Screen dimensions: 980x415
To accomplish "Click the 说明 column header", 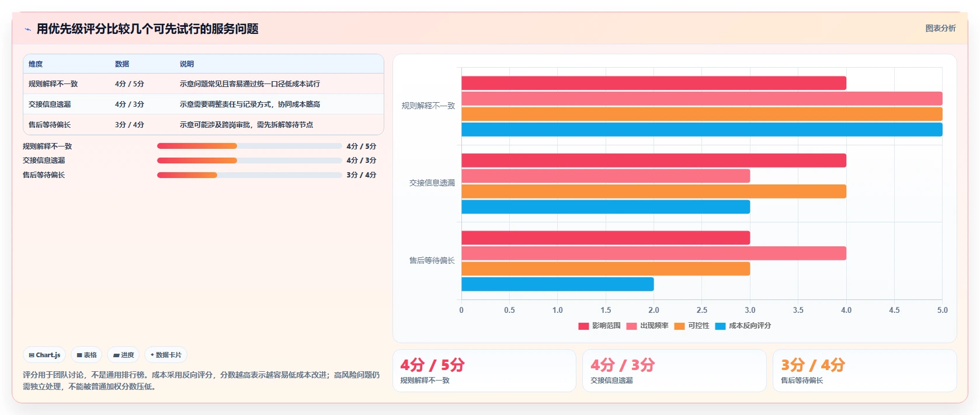I will [x=187, y=64].
